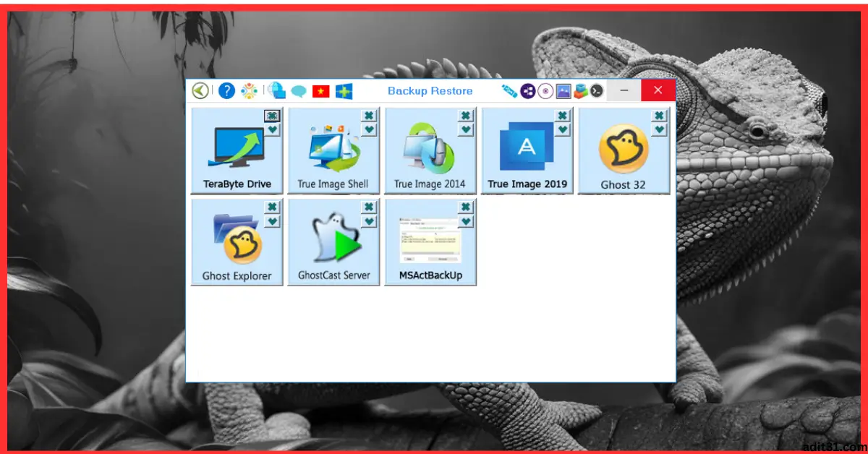This screenshot has height=454, width=868.
Task: Click the heart button on TeraByte Drive tile
Action: (272, 129)
